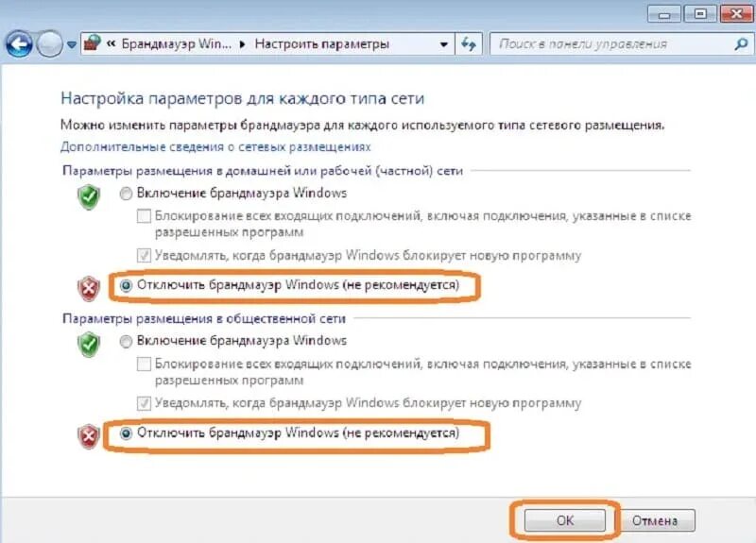Toggle notify checkbox under public network
This screenshot has height=543, width=756.
coord(144,403)
